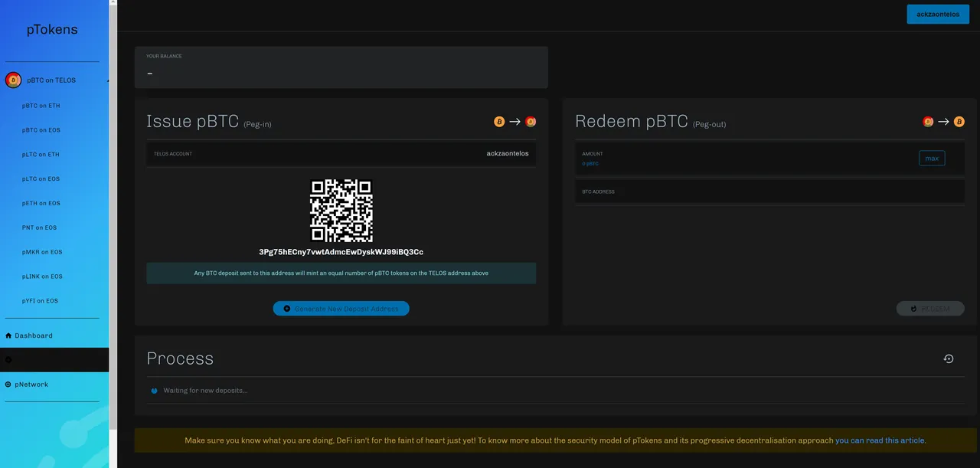Image resolution: width=980 pixels, height=468 pixels.
Task: Open pMKR on EOS
Action: pyautogui.click(x=42, y=252)
